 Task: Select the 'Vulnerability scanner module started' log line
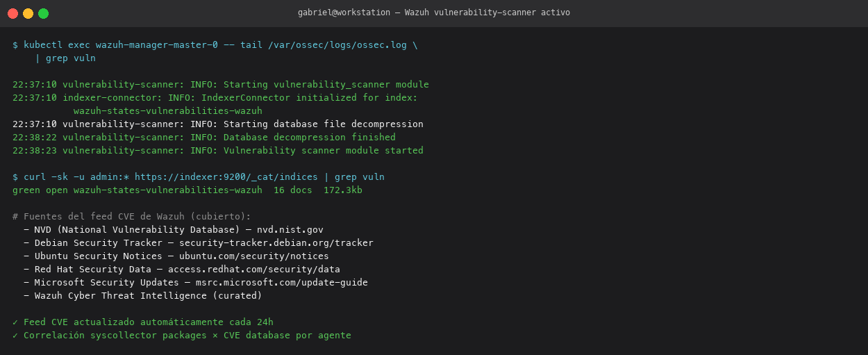218,150
